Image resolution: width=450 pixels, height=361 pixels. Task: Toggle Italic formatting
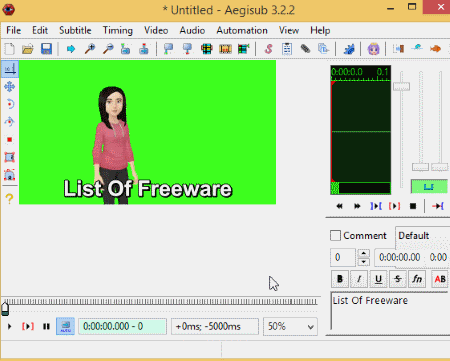(359, 279)
